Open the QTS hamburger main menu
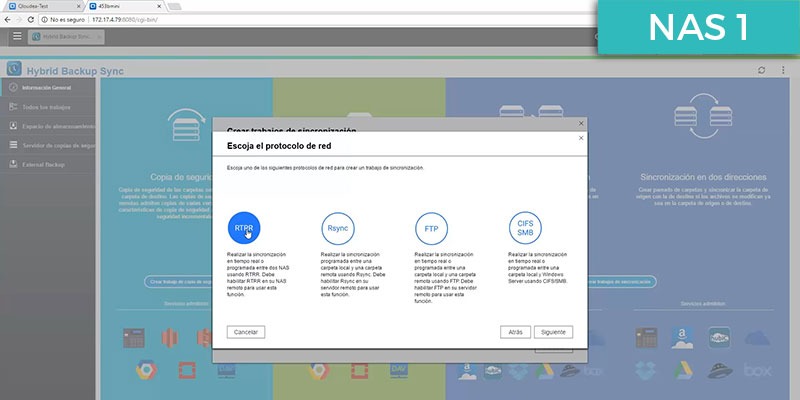 point(17,36)
